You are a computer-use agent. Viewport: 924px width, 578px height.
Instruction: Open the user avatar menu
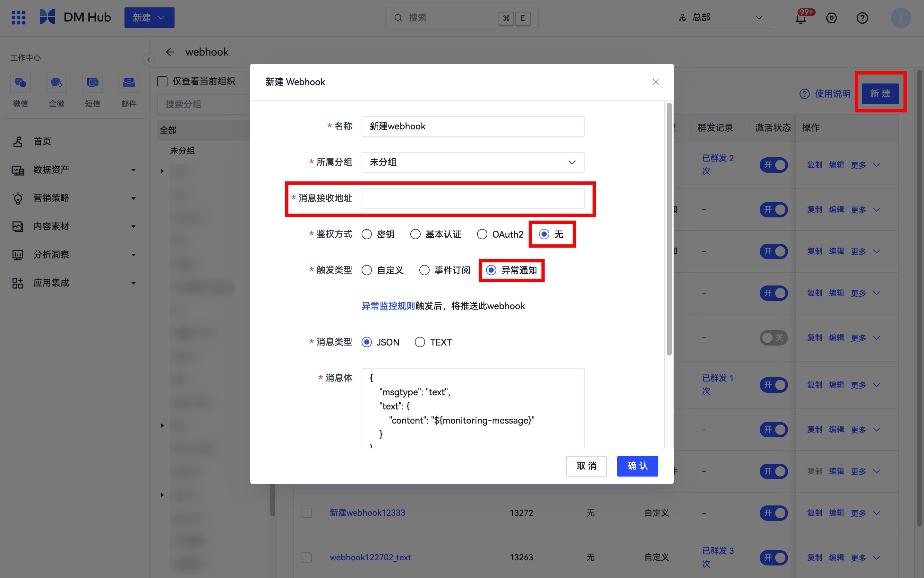pyautogui.click(x=900, y=18)
